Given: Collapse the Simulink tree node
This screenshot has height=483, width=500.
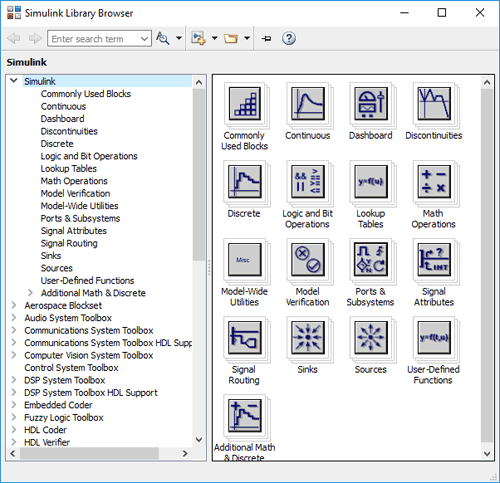Looking at the screenshot, I should (14, 81).
